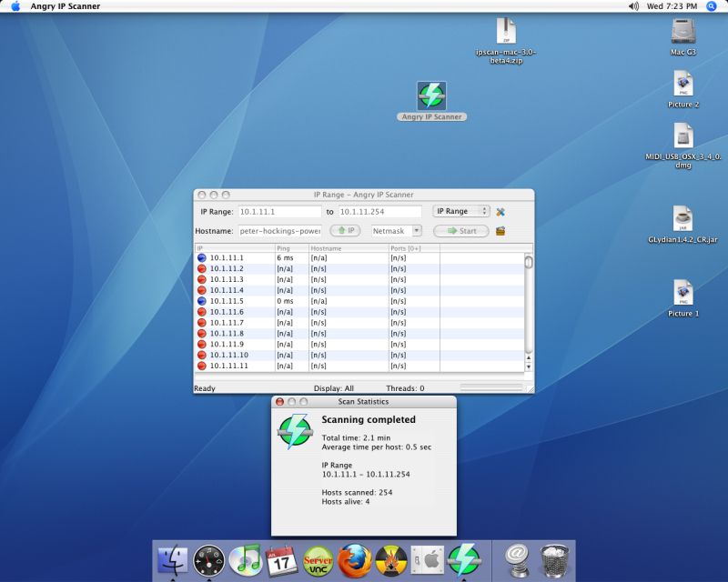The image size is (728, 582).
Task: Click the menu bar clock Wed 7:23 PM
Action: pos(672,6)
